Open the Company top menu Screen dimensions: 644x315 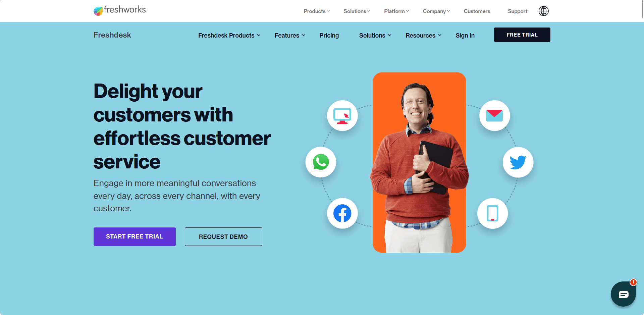tap(436, 11)
